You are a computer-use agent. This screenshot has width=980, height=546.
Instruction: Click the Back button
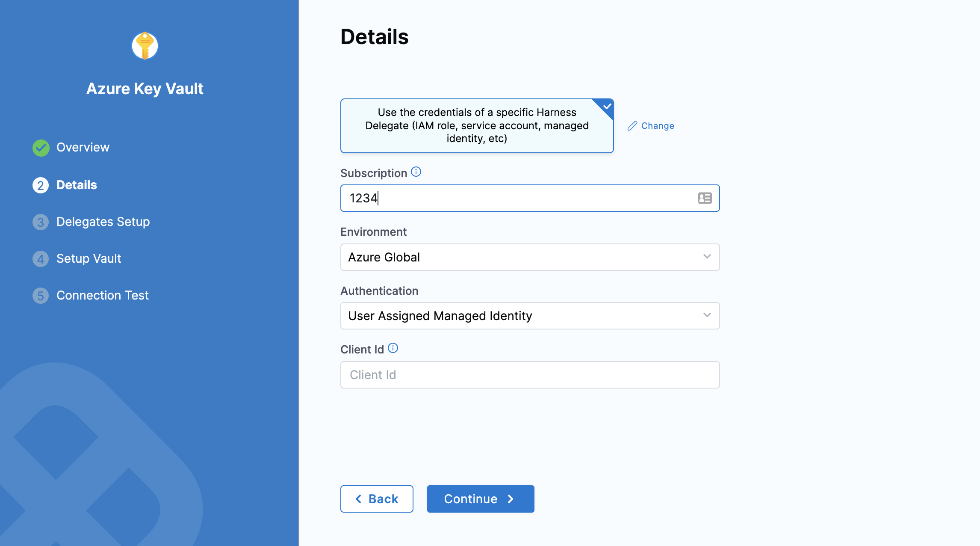point(377,499)
